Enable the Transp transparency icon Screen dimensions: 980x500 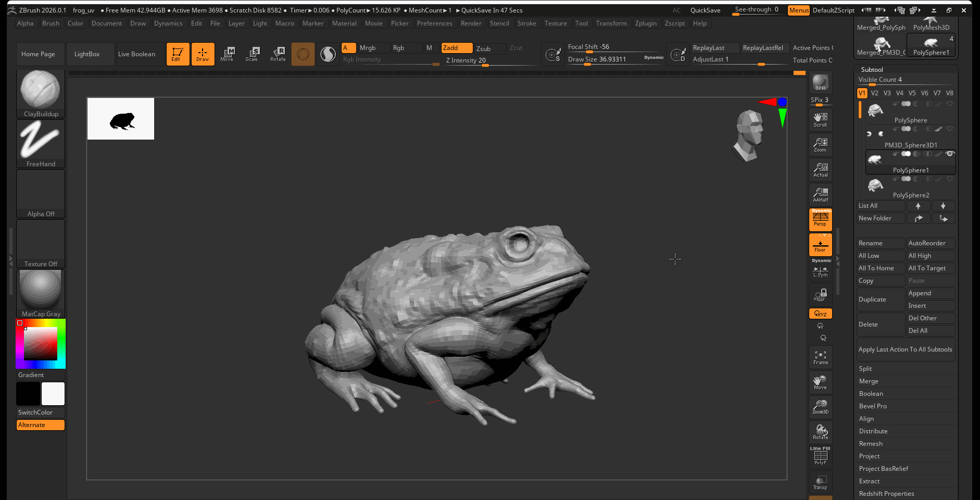820,482
